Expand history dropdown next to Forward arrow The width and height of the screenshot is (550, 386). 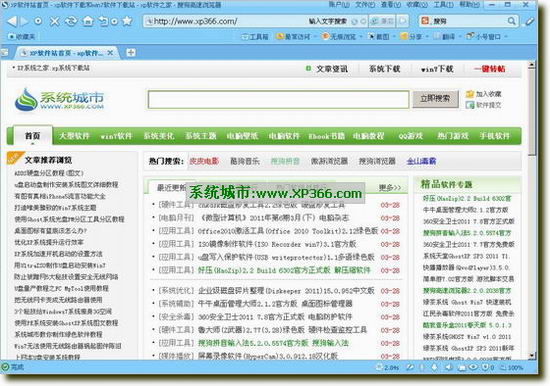click(x=38, y=21)
